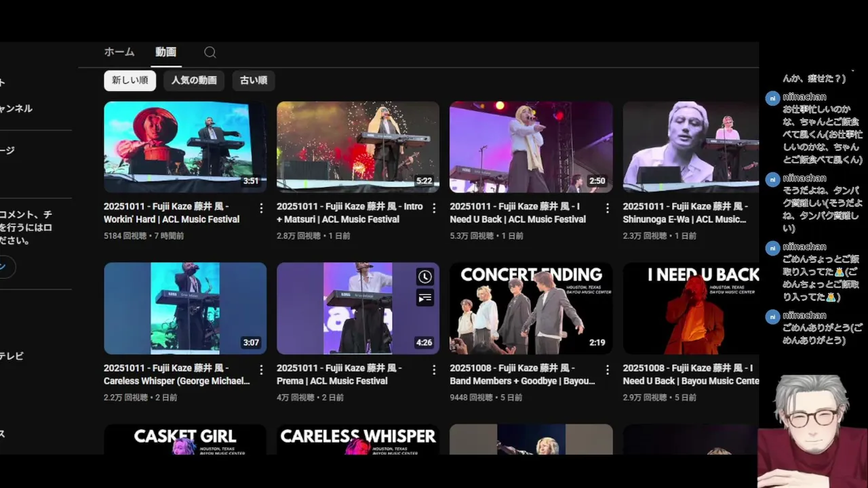868x488 pixels.
Task: Open the CARELESS WHISPER Bayou thumbnail
Action: (358, 440)
